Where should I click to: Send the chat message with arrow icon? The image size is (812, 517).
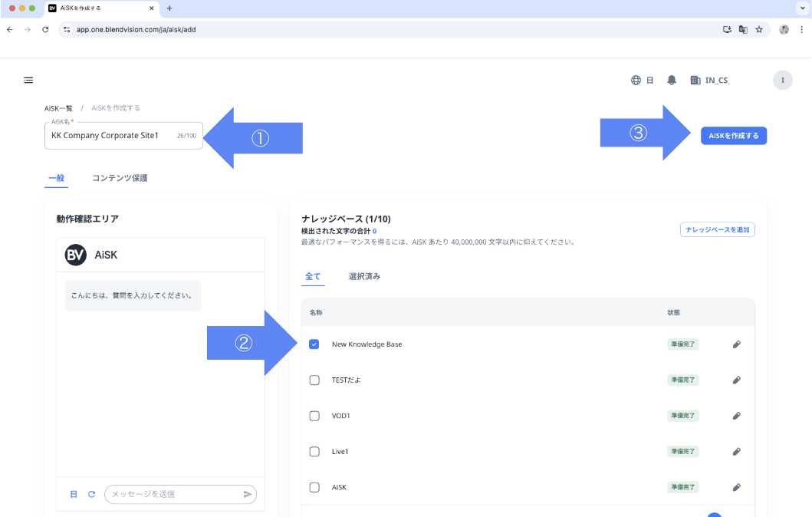click(x=248, y=494)
